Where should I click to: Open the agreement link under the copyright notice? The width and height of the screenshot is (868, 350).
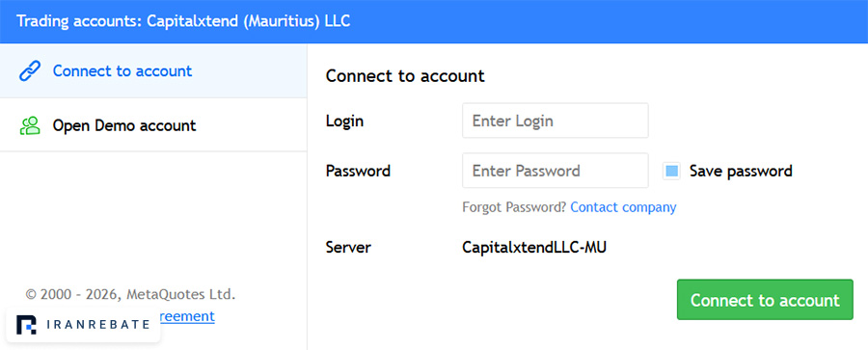click(187, 316)
